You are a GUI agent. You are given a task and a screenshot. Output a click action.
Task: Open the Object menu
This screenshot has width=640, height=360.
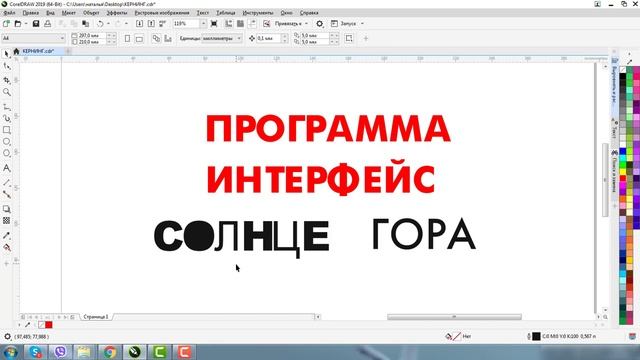tap(91, 13)
